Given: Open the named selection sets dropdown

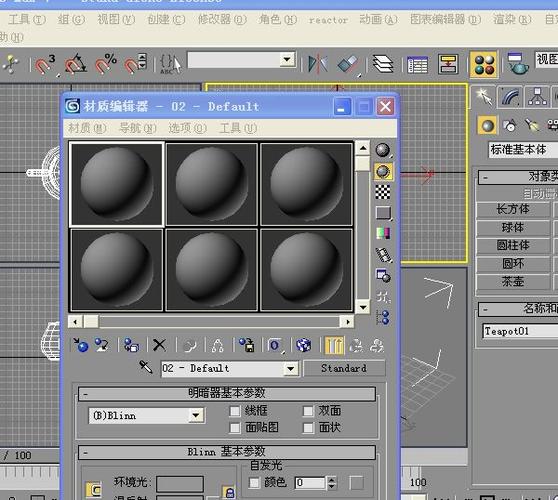Looking at the screenshot, I should pyautogui.click(x=287, y=59).
